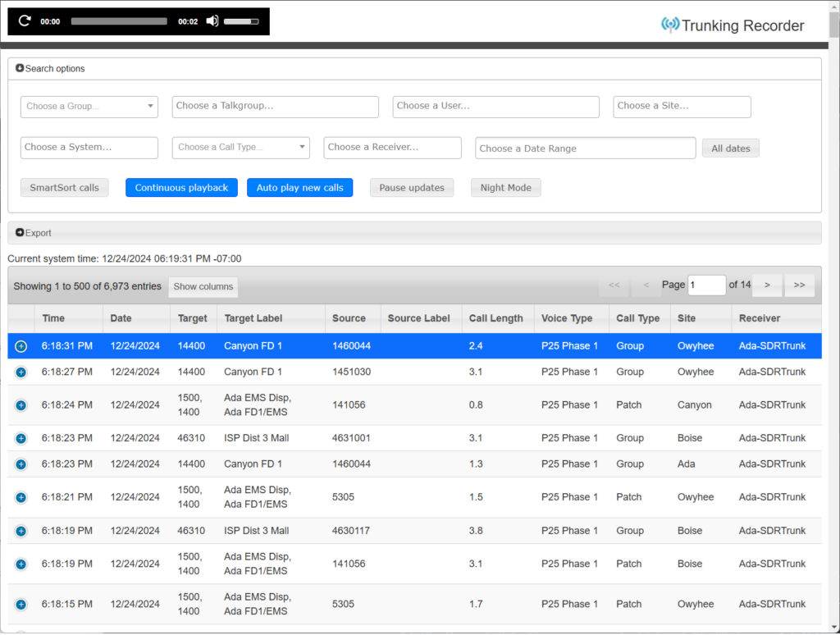Expand details of the 6:18:31 PM call
The image size is (840, 635).
21,346
